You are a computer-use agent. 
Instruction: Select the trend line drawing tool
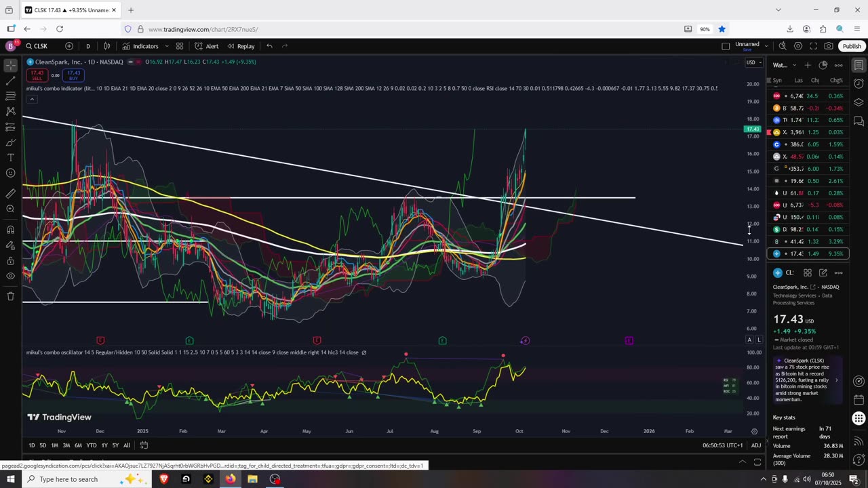11,81
